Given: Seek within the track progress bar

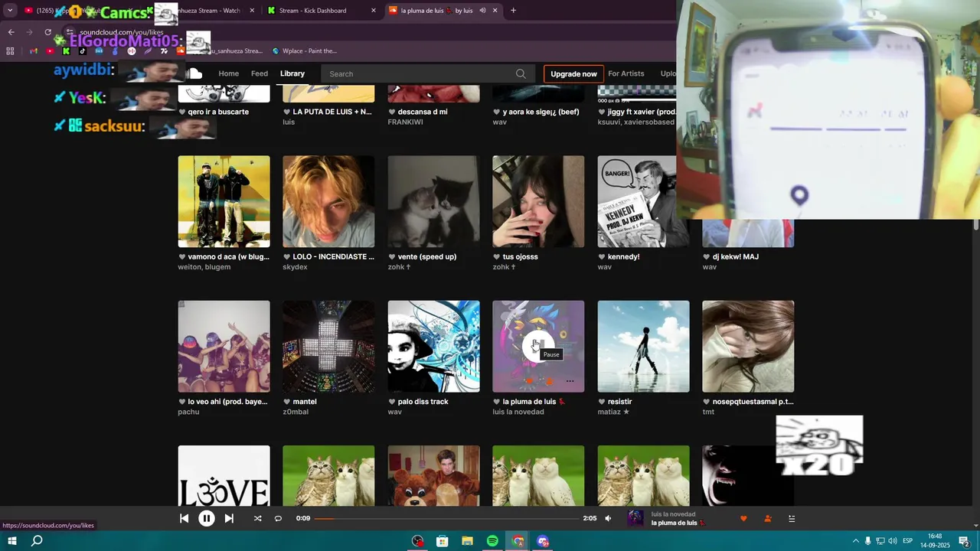Looking at the screenshot, I should click(x=447, y=518).
